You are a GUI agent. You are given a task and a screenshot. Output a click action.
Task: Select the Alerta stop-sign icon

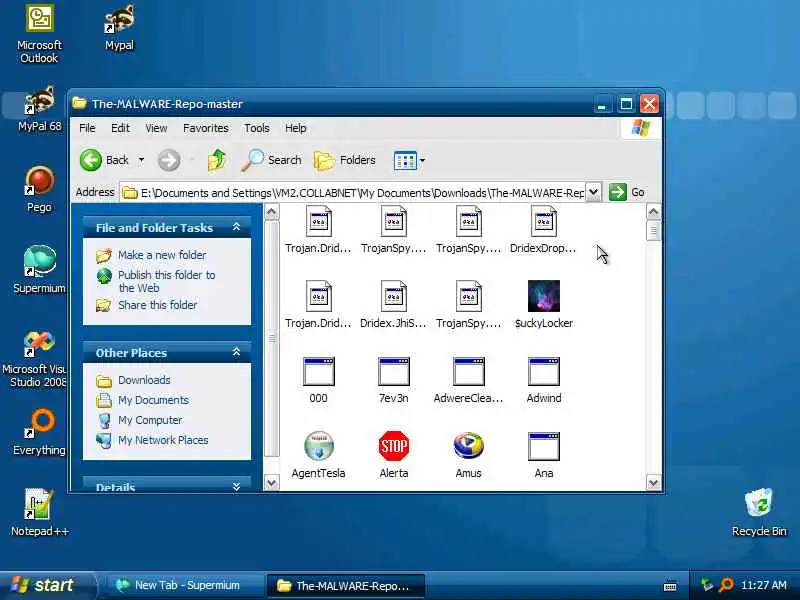click(393, 446)
